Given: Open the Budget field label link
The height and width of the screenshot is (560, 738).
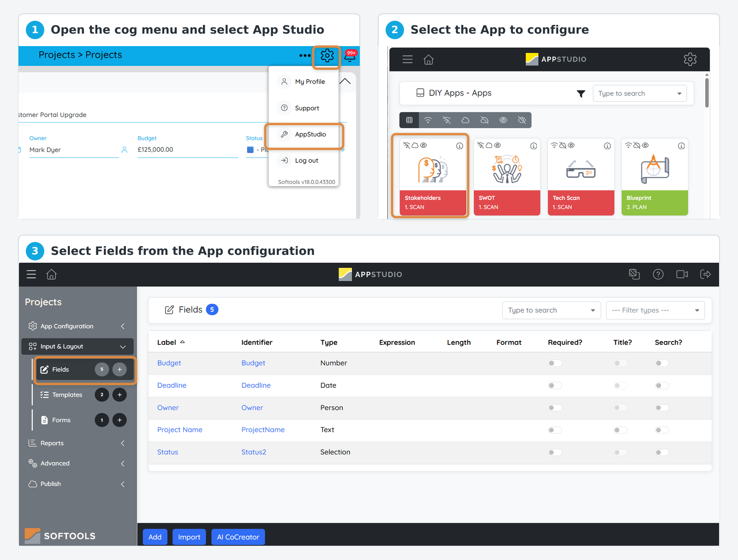Looking at the screenshot, I should pyautogui.click(x=169, y=363).
